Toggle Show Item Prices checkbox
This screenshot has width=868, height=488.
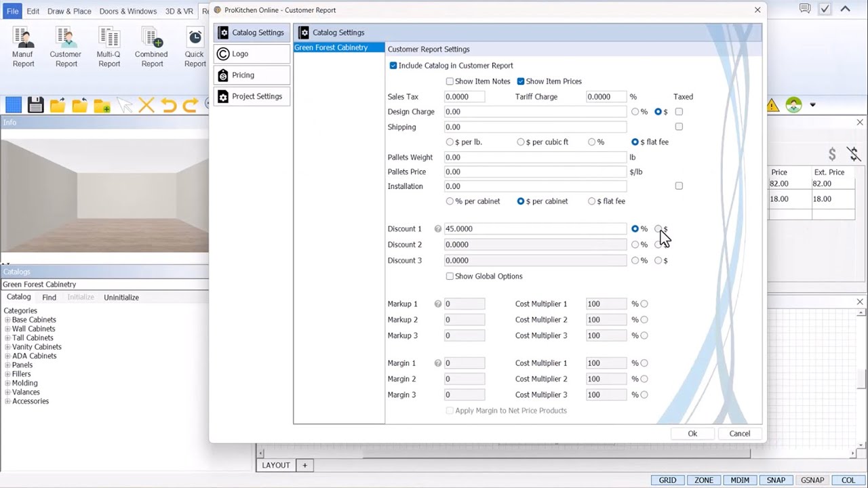click(521, 81)
